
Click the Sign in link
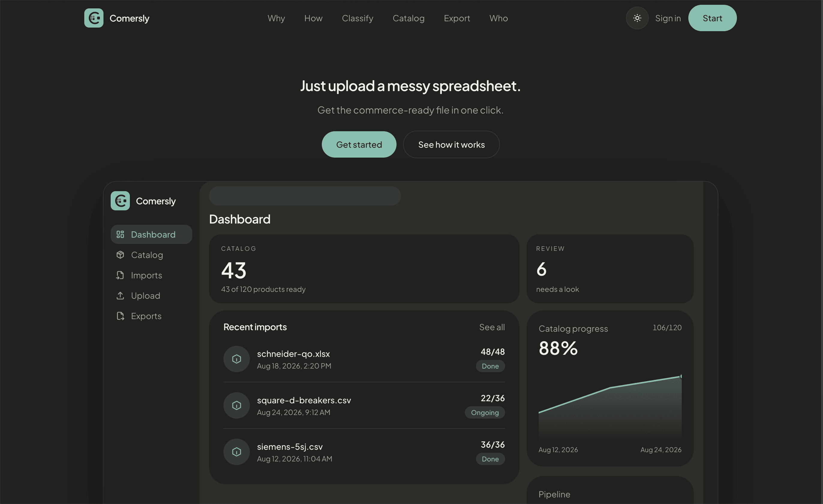pos(668,18)
